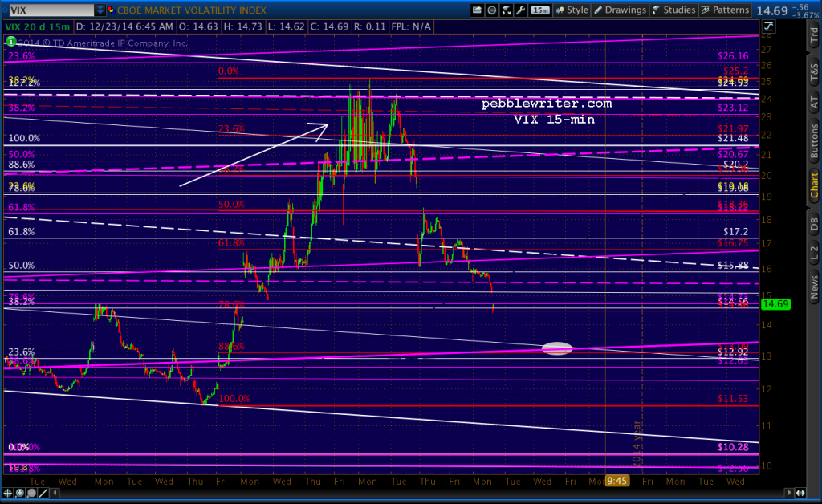This screenshot has height=504, width=822.
Task: Select the zoom-in magnifier at bottom left
Action: click(x=18, y=493)
